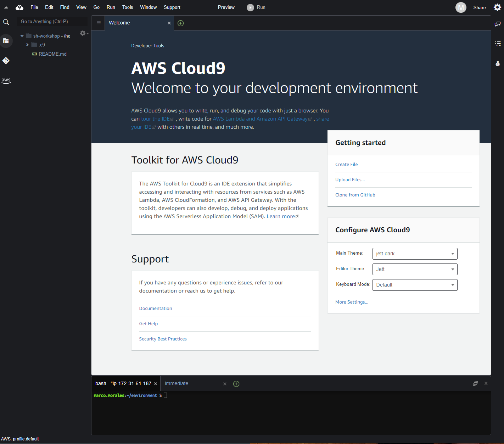Open Security Best Practices link
Image resolution: width=504 pixels, height=444 pixels.
163,339
